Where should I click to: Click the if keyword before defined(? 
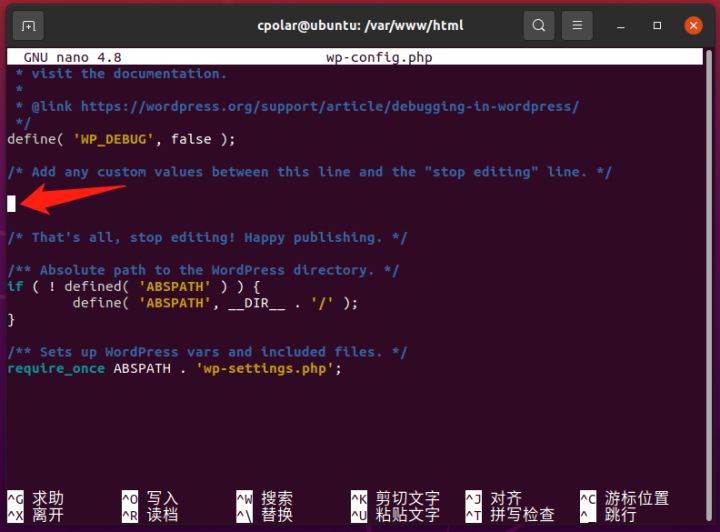(15, 286)
